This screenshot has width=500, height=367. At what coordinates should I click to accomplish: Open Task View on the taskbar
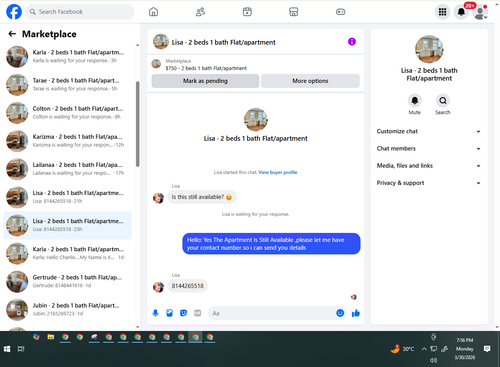point(21,349)
